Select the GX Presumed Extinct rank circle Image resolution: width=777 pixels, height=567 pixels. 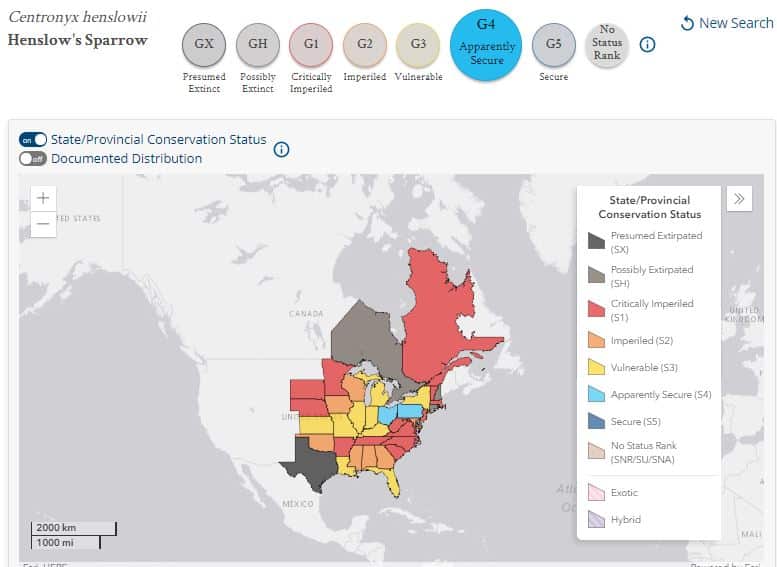tap(204, 44)
